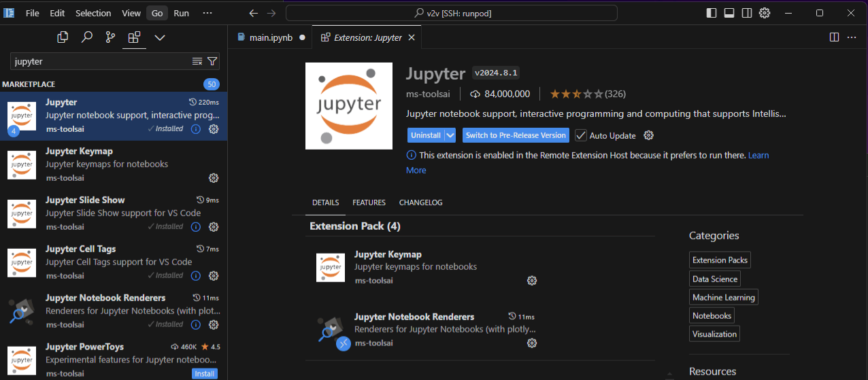Toggle the Auto Update checkbox

(581, 135)
